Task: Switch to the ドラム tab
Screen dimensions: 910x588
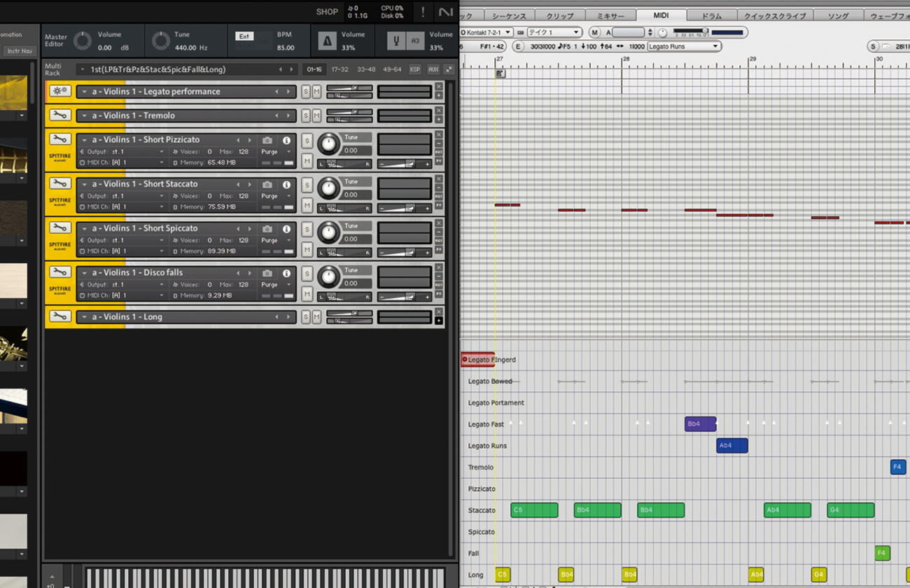Action: pos(712,15)
